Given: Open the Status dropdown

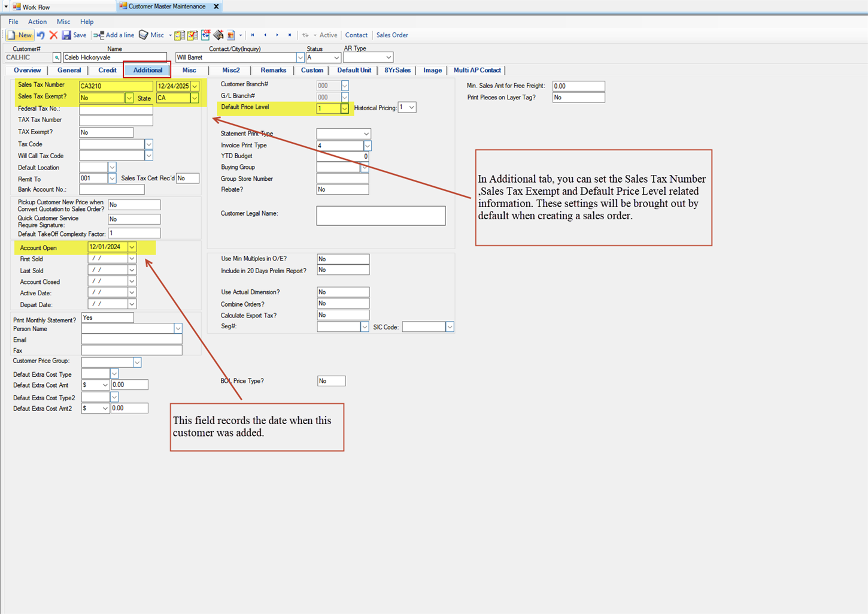Looking at the screenshot, I should pyautogui.click(x=336, y=57).
